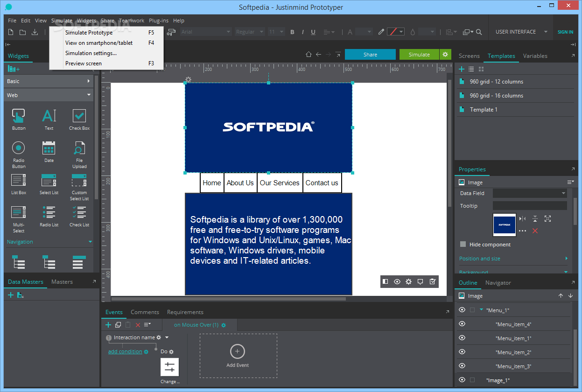
Task: Switch to the Navigator tab
Action: pyautogui.click(x=498, y=283)
